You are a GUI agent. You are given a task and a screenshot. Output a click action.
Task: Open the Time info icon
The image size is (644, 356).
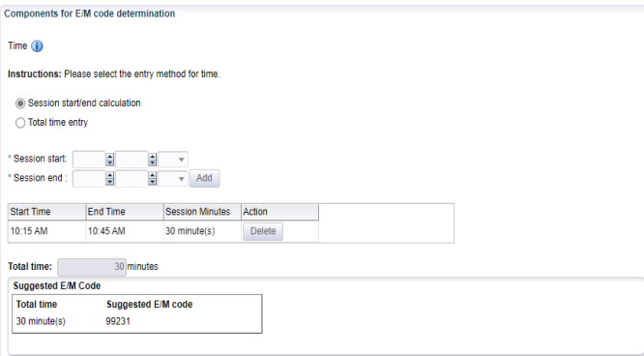point(37,46)
